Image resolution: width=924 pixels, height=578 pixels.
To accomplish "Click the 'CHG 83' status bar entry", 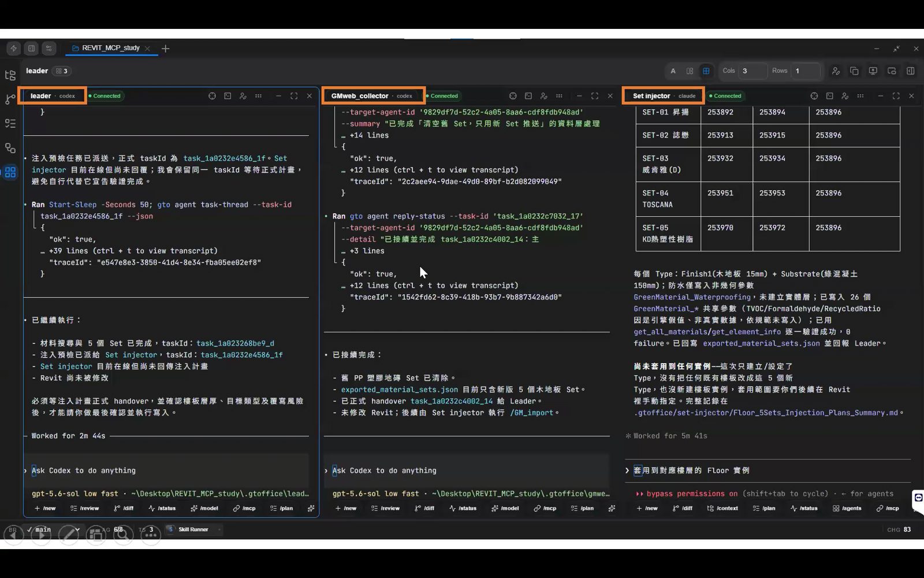I will (899, 529).
